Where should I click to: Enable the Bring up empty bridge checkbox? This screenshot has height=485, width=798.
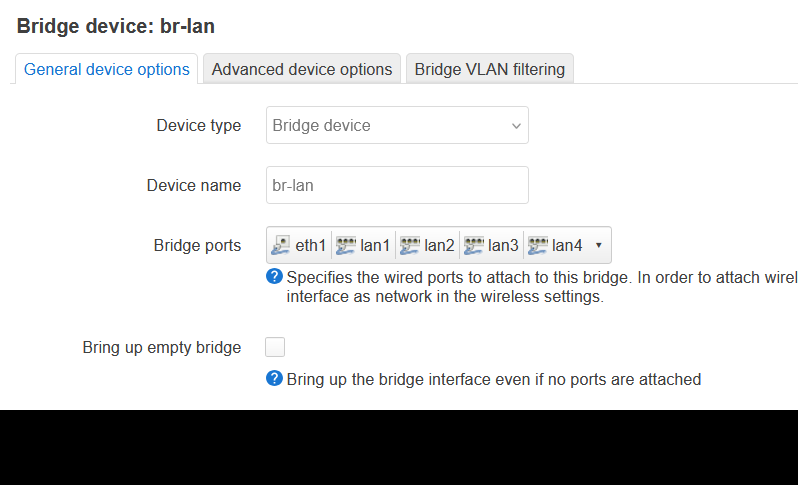click(x=275, y=347)
